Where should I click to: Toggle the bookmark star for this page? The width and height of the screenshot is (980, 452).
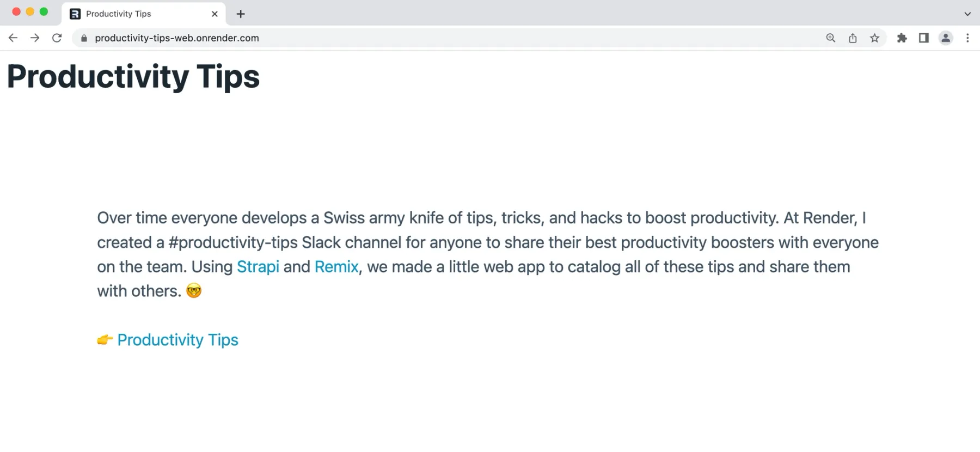875,38
